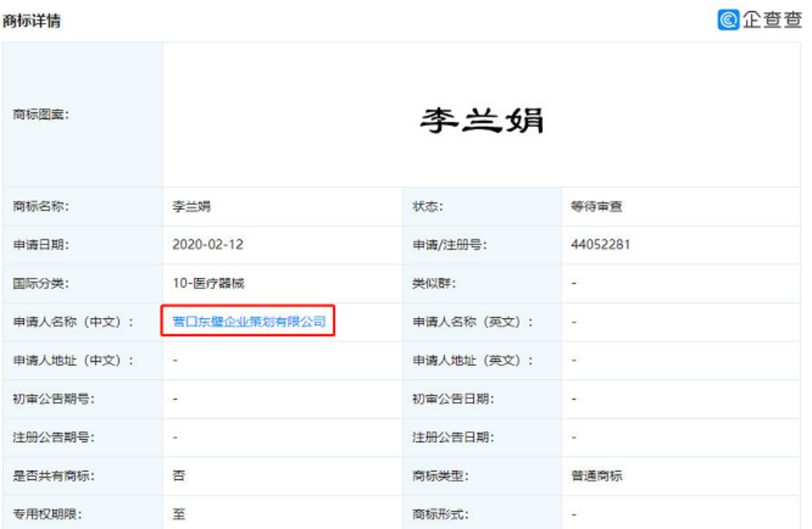The height and width of the screenshot is (529, 812).
Task: Click the 商标详情 page heading
Action: [x=32, y=21]
